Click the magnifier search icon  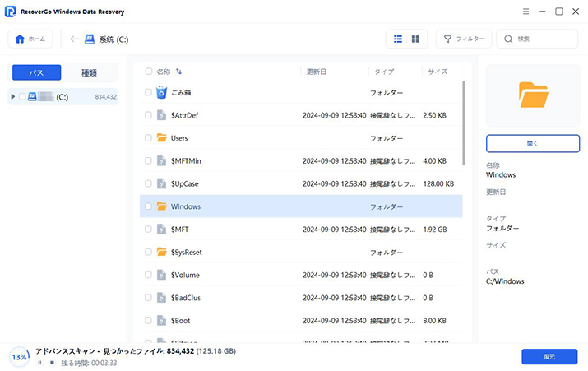pyautogui.click(x=508, y=39)
